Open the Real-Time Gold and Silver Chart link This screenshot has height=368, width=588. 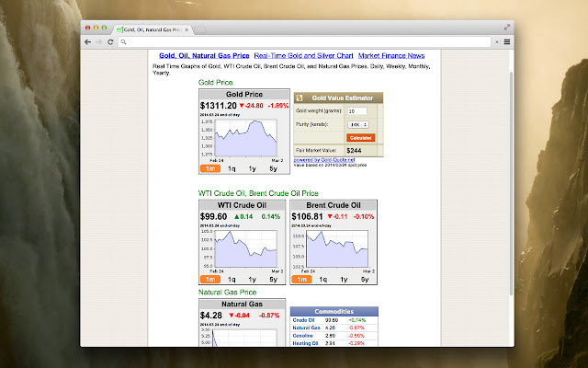[304, 55]
